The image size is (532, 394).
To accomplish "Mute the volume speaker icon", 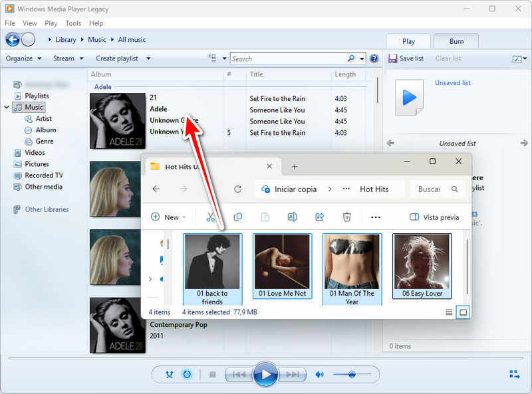I will point(320,375).
